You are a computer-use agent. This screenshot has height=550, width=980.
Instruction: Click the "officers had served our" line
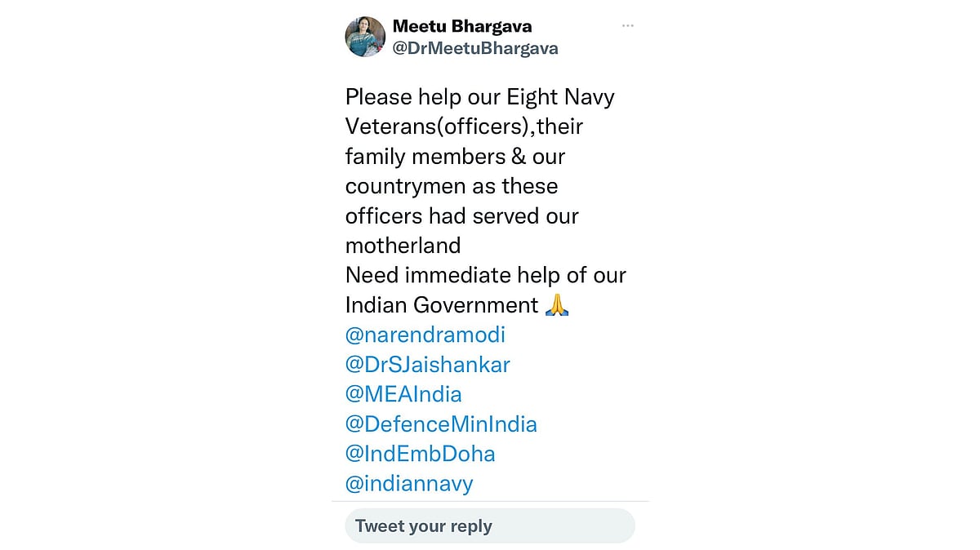tap(461, 215)
